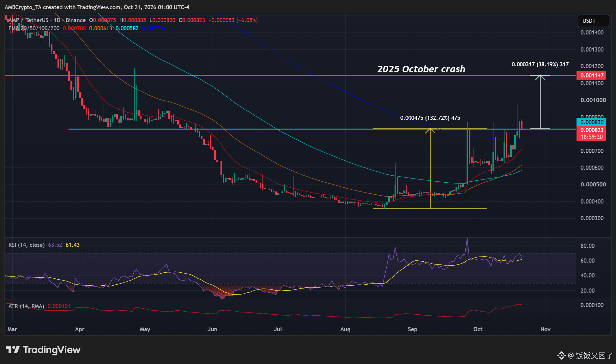Image resolution: width=616 pixels, height=364 pixels.
Task: Click the daily change −0.000053 (−6.05%)
Action: click(x=233, y=20)
